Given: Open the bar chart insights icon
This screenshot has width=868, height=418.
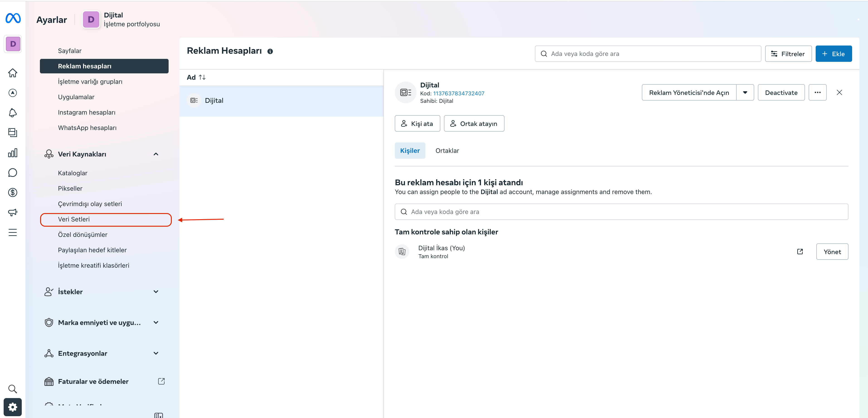Looking at the screenshot, I should point(13,153).
